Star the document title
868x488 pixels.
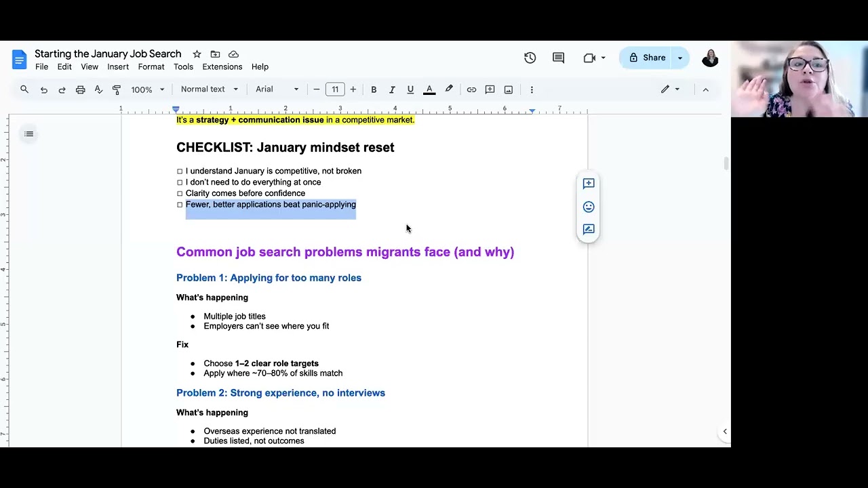[x=197, y=54]
